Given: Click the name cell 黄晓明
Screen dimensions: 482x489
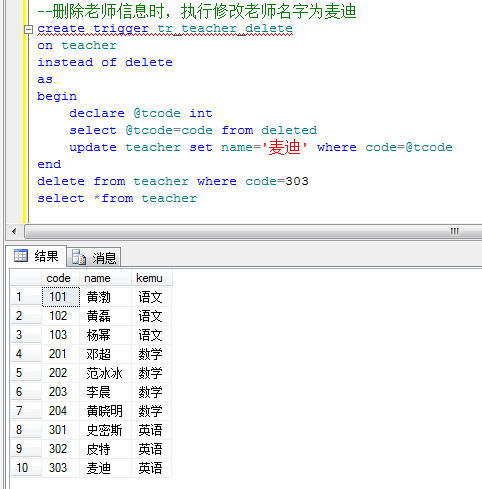Looking at the screenshot, I should 105,411.
